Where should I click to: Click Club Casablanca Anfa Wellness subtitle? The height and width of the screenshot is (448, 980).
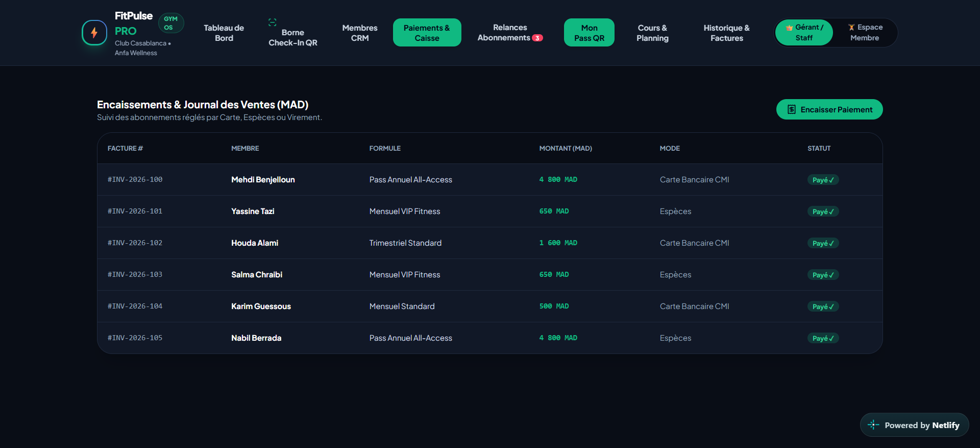[142, 48]
